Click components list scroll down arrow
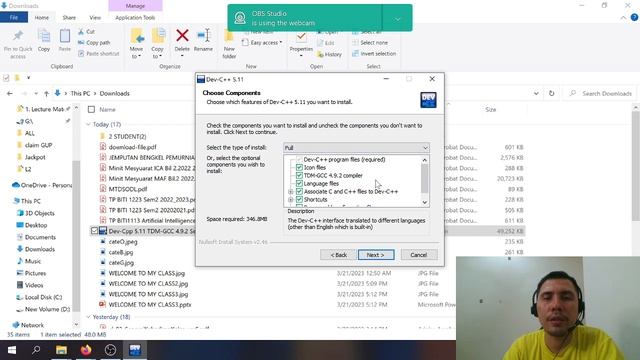 click(x=424, y=202)
